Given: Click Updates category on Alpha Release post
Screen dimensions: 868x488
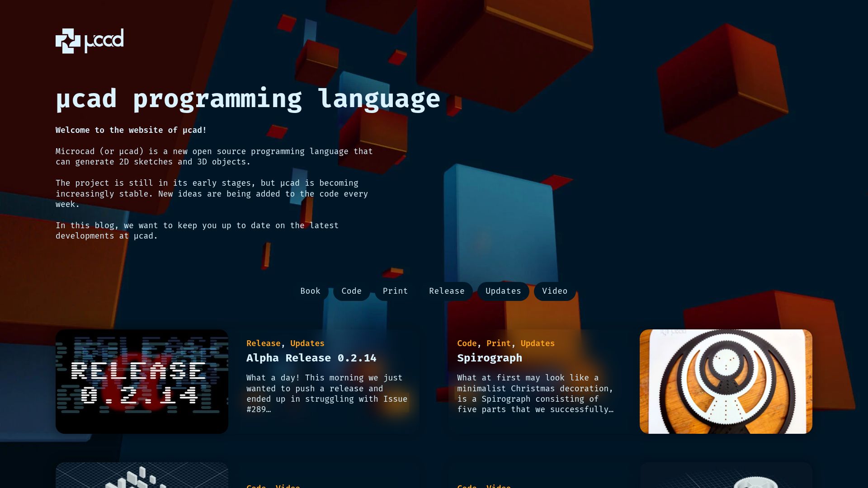Looking at the screenshot, I should click(307, 343).
